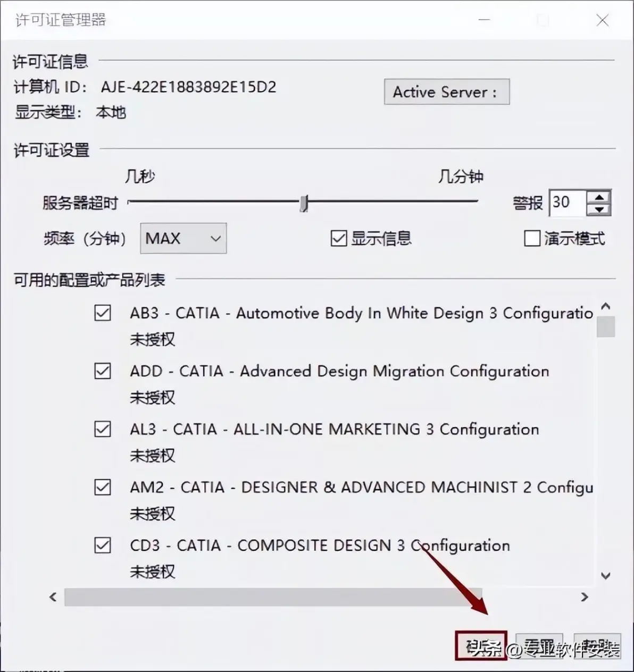The width and height of the screenshot is (634, 672).
Task: Toggle the ADD Advanced Design Migration checkbox
Action: tap(103, 371)
